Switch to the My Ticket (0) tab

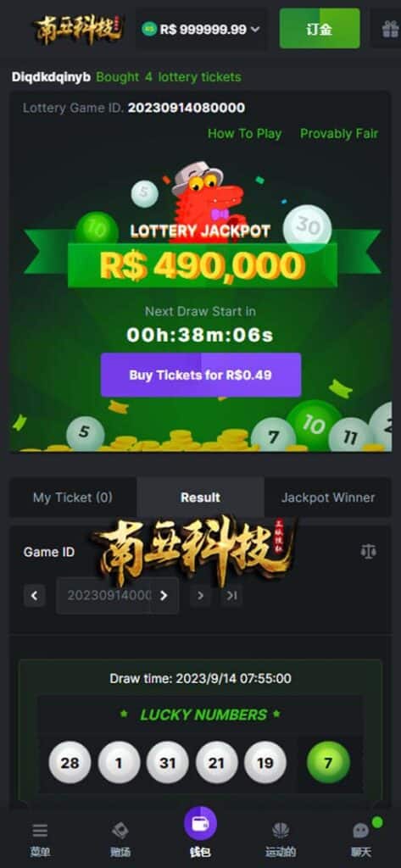(x=73, y=497)
